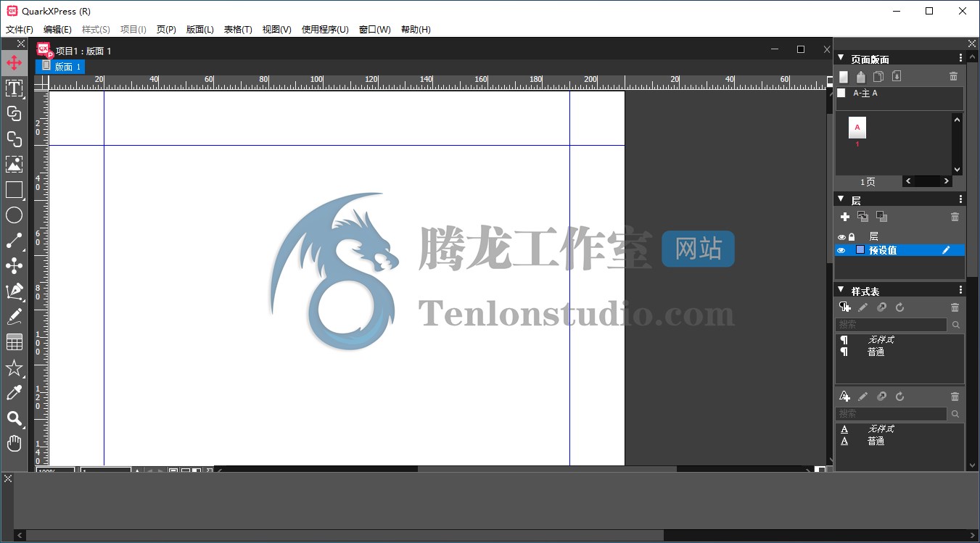This screenshot has width=980, height=543.
Task: Select 普通 paragraph style
Action: tap(876, 352)
